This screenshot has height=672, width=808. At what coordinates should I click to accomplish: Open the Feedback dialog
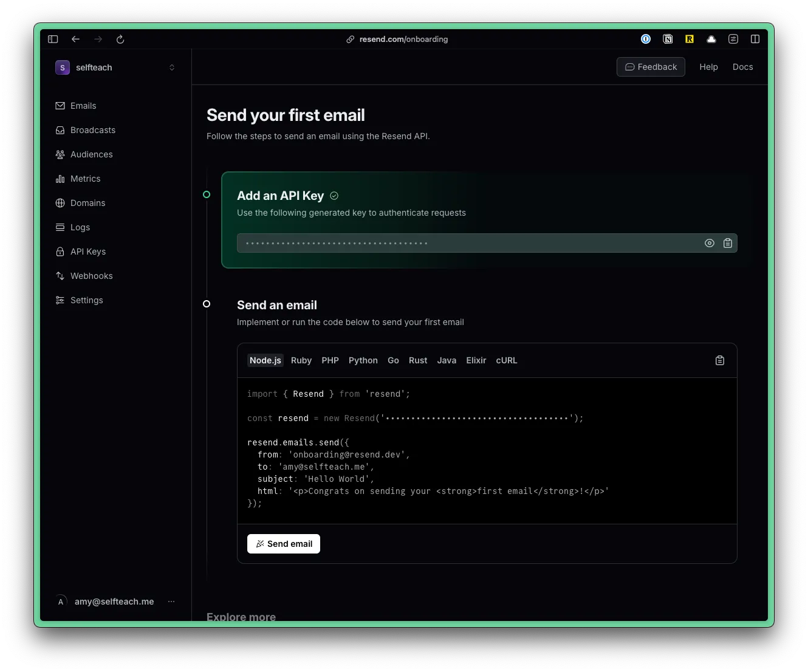point(651,67)
